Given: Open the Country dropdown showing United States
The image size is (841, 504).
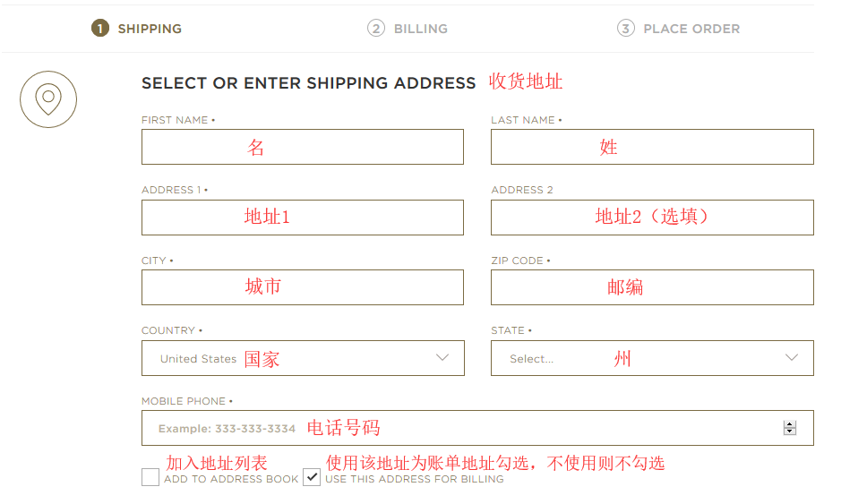Looking at the screenshot, I should click(303, 358).
